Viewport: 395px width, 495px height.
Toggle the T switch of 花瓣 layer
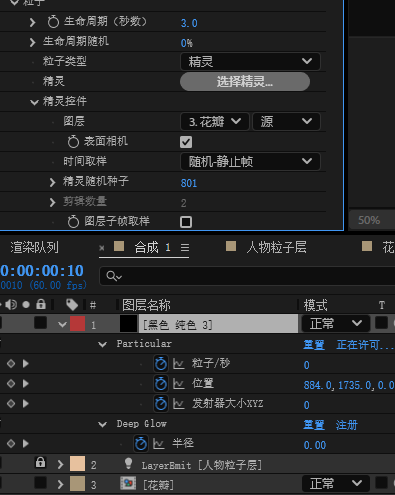[x=381, y=483]
